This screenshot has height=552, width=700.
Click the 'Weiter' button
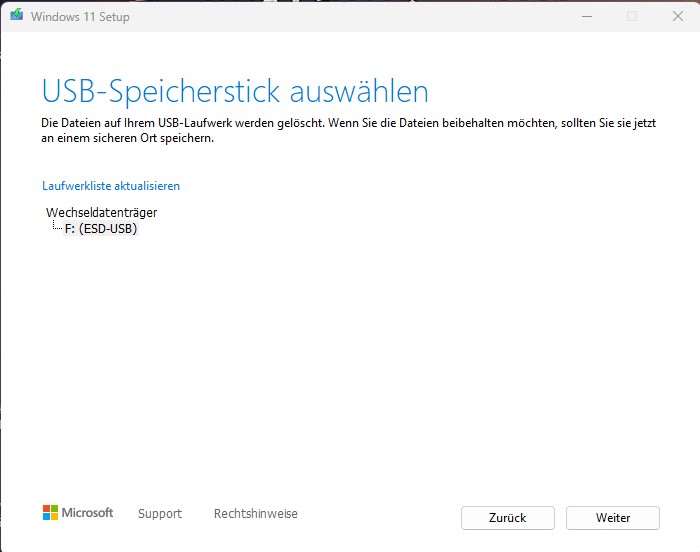point(612,518)
